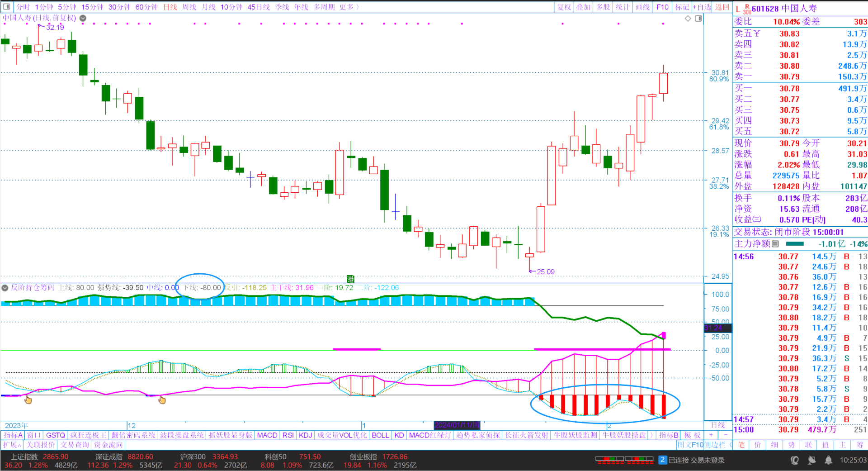This screenshot has height=471, width=868.
Task: Switch to 日线 daily chart
Action: 170,7
